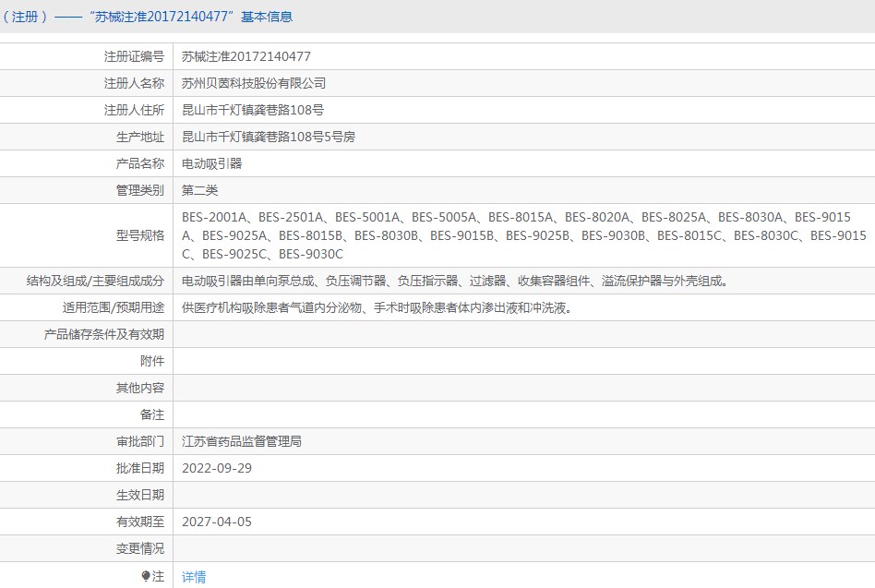875x588 pixels.
Task: Select the 其他内容 label
Action: (x=140, y=388)
